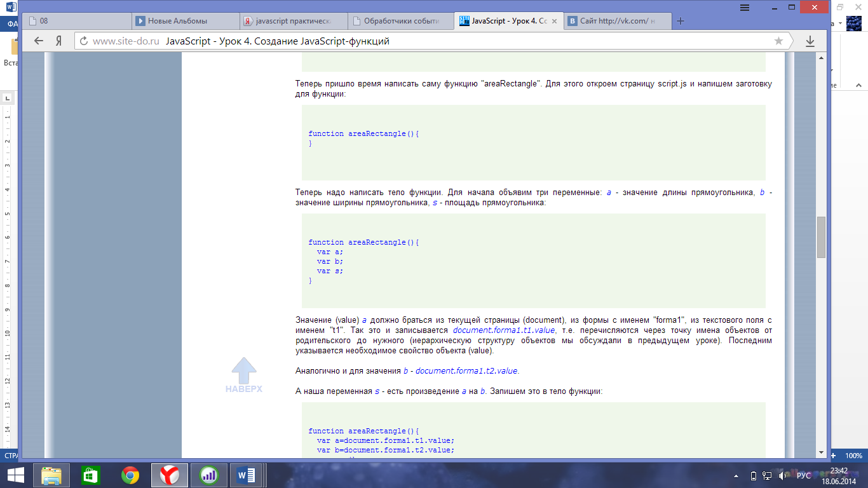
Task: Close the JavaScript - Урок 4 tab
Action: tap(555, 21)
